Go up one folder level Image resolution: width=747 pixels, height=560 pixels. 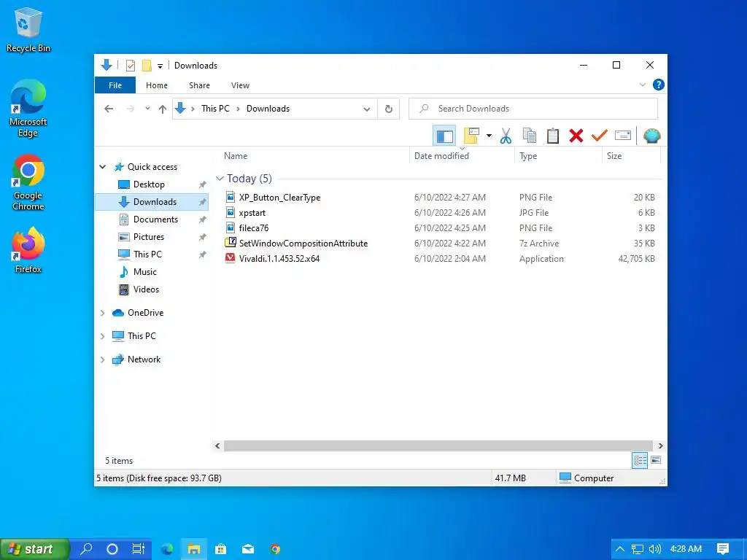163,109
